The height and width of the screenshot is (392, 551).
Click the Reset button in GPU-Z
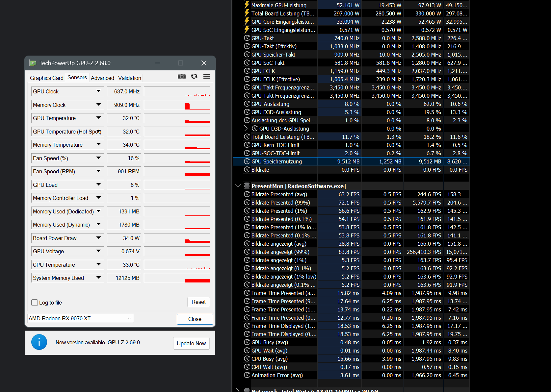[x=199, y=302]
